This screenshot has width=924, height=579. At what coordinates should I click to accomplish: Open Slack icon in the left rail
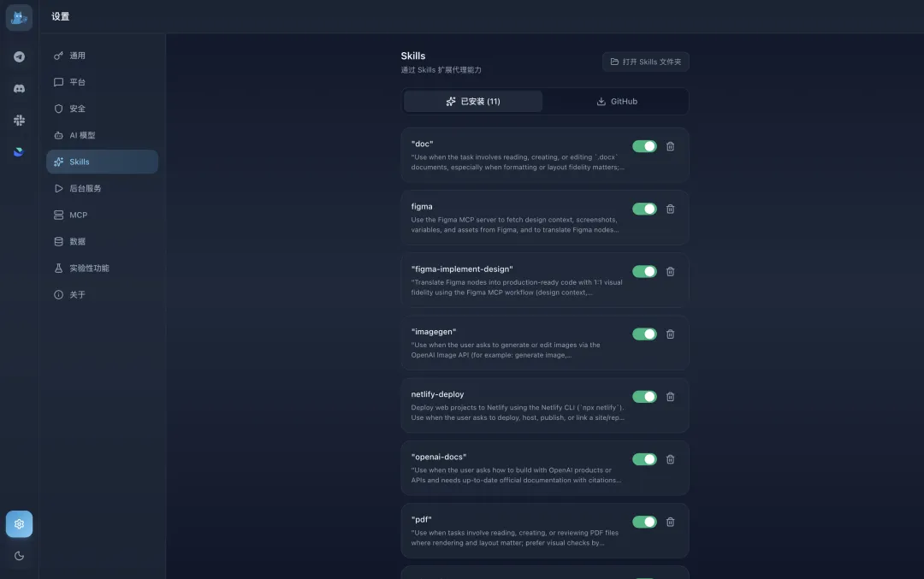click(x=19, y=120)
